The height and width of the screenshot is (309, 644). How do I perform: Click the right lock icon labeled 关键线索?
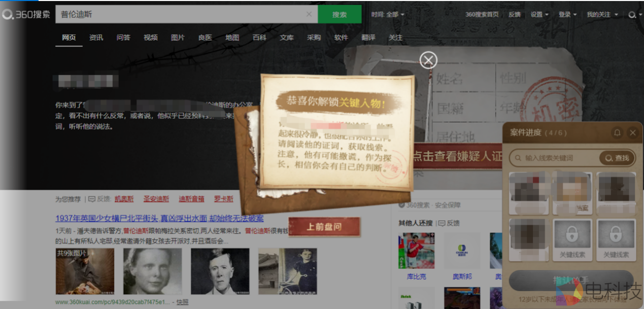click(616, 236)
